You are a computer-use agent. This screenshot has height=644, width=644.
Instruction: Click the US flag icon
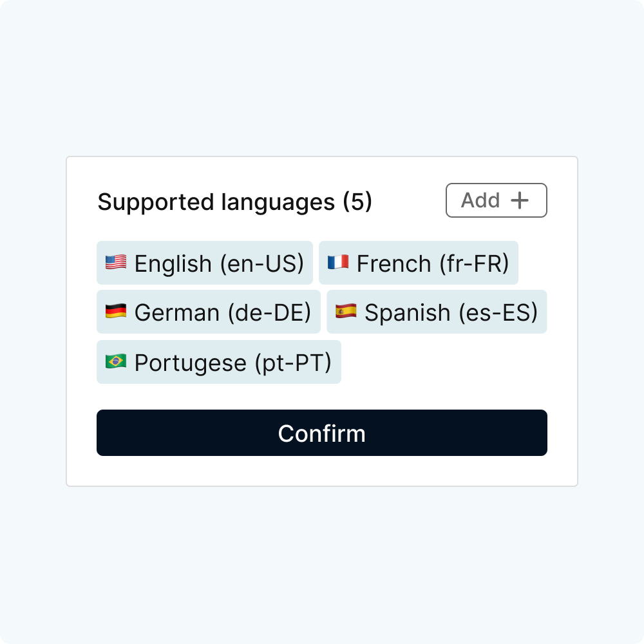pyautogui.click(x=116, y=263)
